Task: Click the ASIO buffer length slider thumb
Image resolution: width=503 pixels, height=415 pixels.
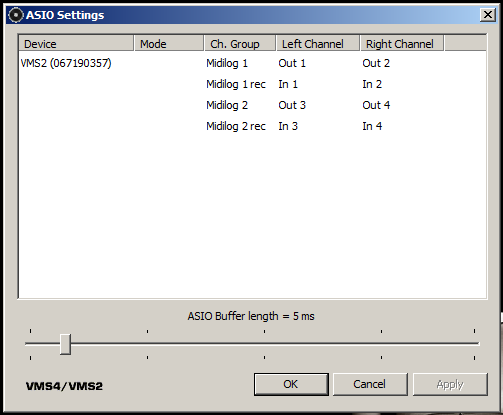Action: [65, 344]
